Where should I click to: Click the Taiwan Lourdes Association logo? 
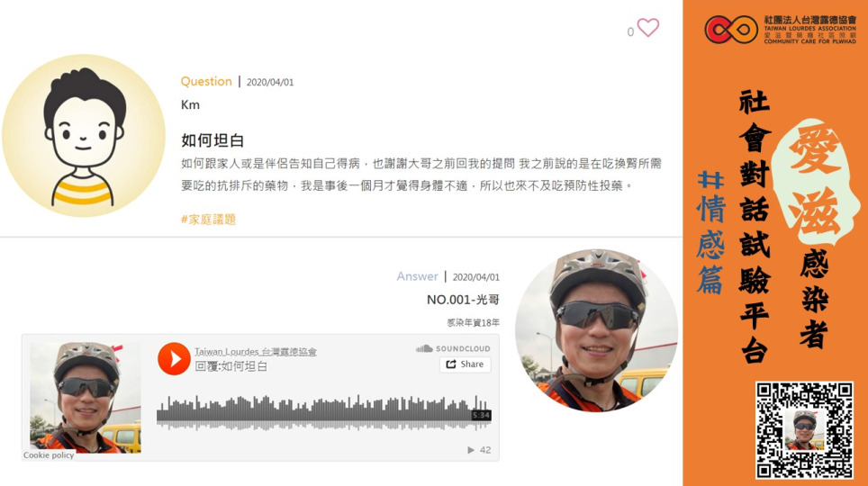click(781, 30)
